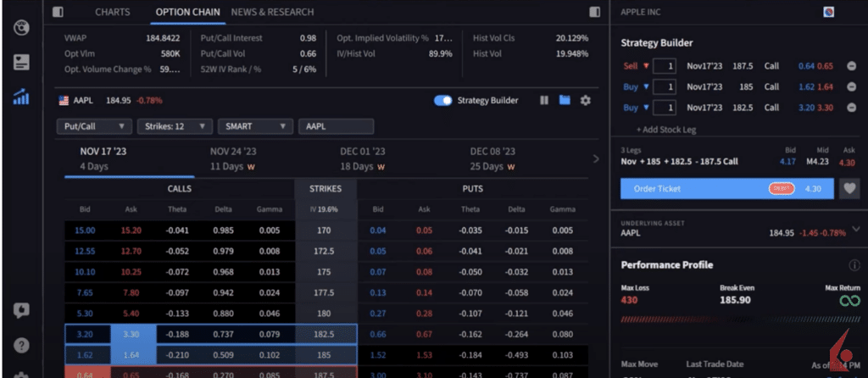Screen dimensions: 868x378
Task: Click + Add Stock Leg link
Action: (x=666, y=130)
